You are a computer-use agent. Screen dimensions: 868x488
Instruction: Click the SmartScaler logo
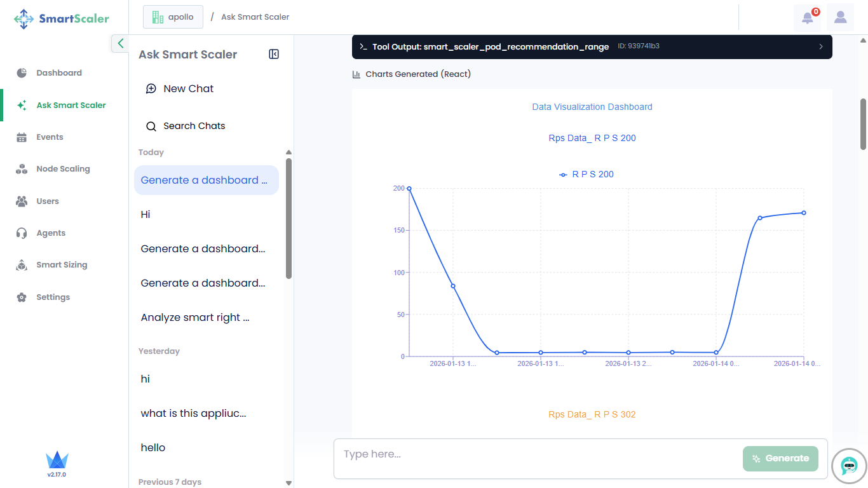[x=62, y=18]
